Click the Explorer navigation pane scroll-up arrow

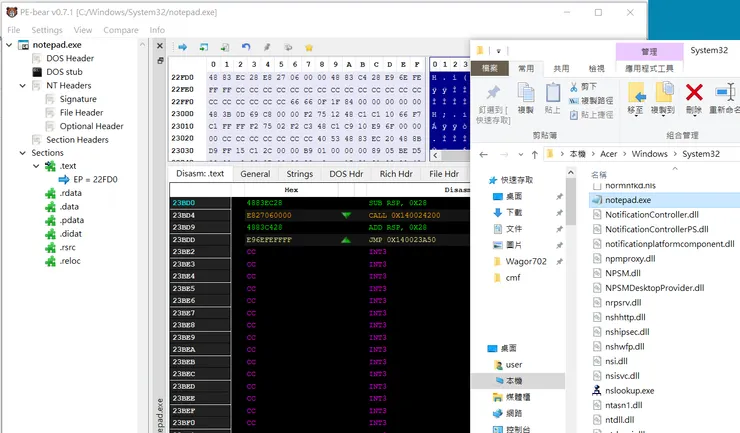571,173
